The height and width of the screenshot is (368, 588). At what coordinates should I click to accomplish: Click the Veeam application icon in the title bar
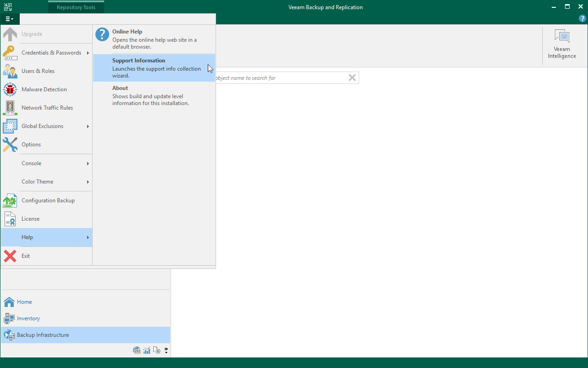point(8,7)
